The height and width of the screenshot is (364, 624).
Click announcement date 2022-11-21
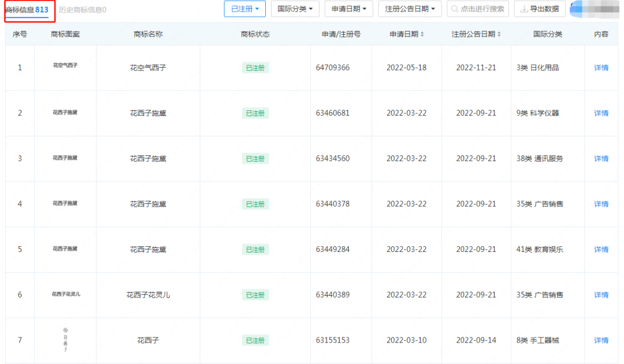[x=476, y=68]
